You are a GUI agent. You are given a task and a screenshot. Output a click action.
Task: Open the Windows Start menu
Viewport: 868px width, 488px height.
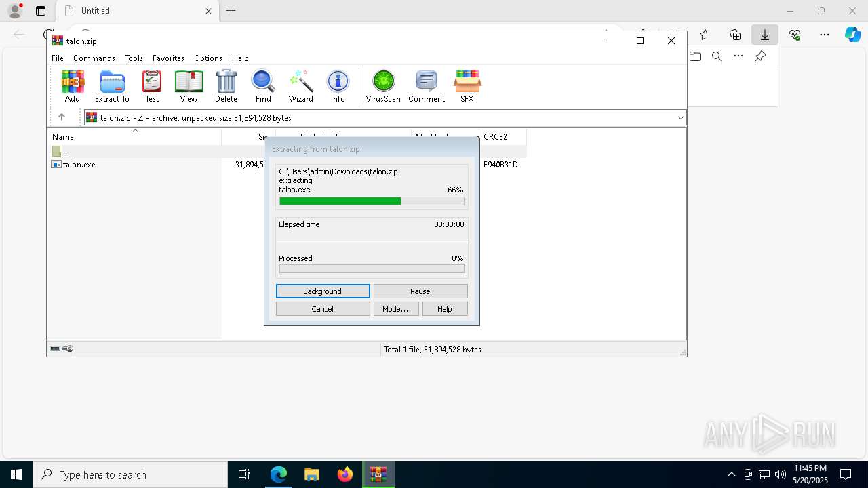coord(16,474)
